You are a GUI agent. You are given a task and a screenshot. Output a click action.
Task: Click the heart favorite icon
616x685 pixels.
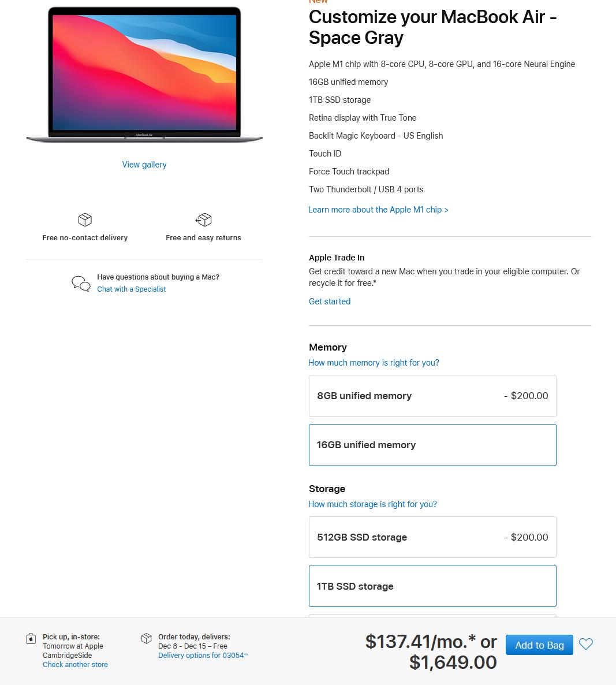click(586, 644)
